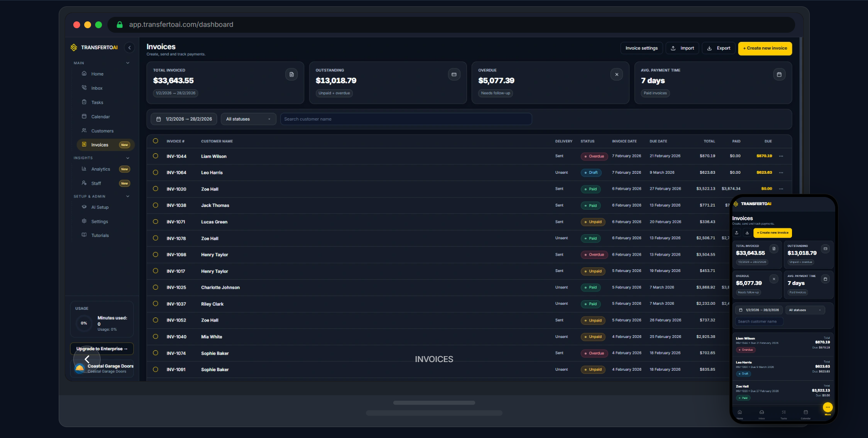Click the document icon on Total Invoiced card
The height and width of the screenshot is (438, 868).
pyautogui.click(x=291, y=74)
